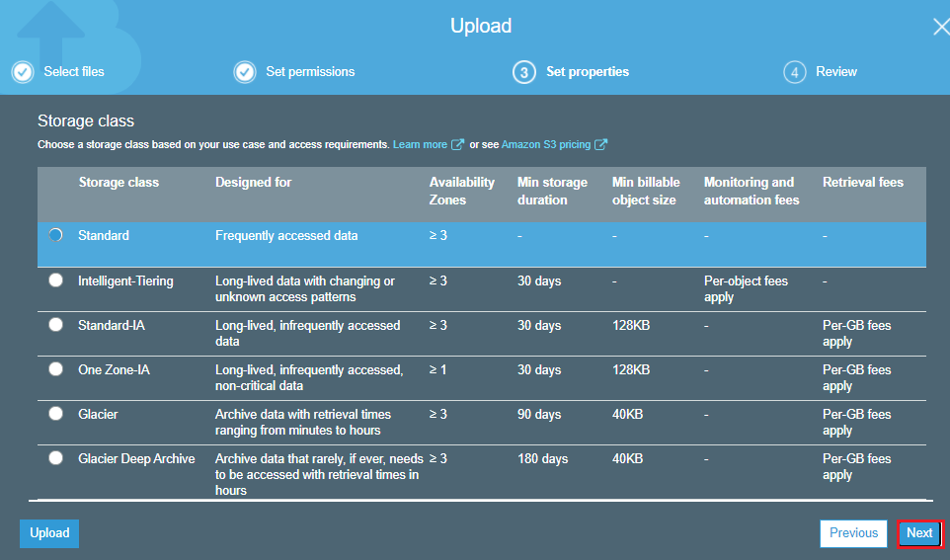Click the step 3 circle icon
950x560 pixels.
[x=524, y=72]
